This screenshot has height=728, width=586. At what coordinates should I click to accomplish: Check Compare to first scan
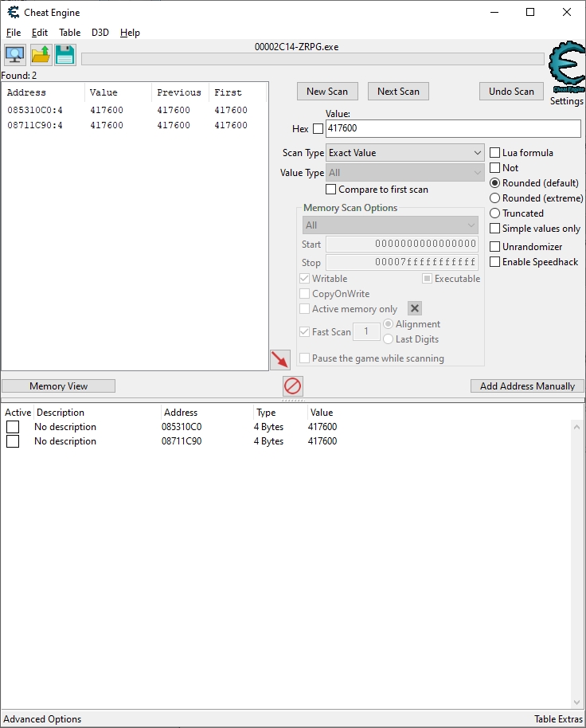[330, 190]
